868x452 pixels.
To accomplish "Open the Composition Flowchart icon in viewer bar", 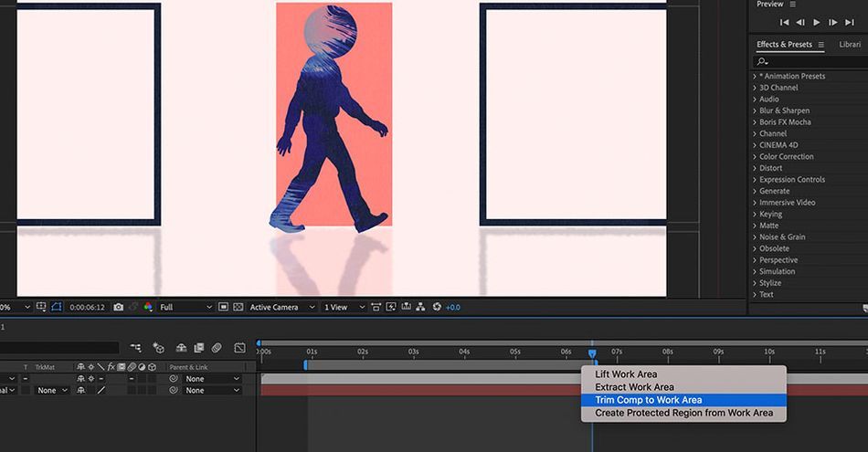I will tap(420, 307).
